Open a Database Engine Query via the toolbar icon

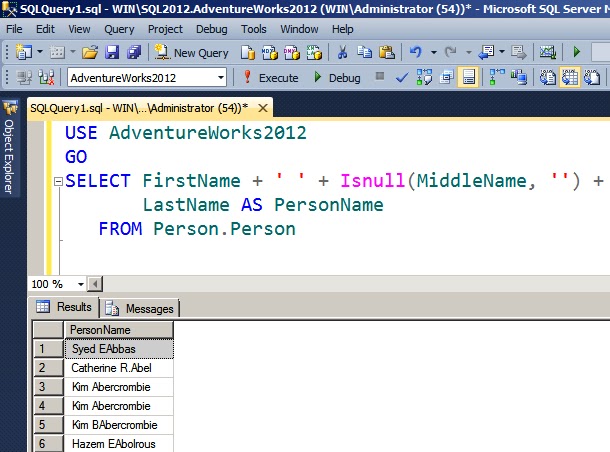pyautogui.click(x=247, y=52)
